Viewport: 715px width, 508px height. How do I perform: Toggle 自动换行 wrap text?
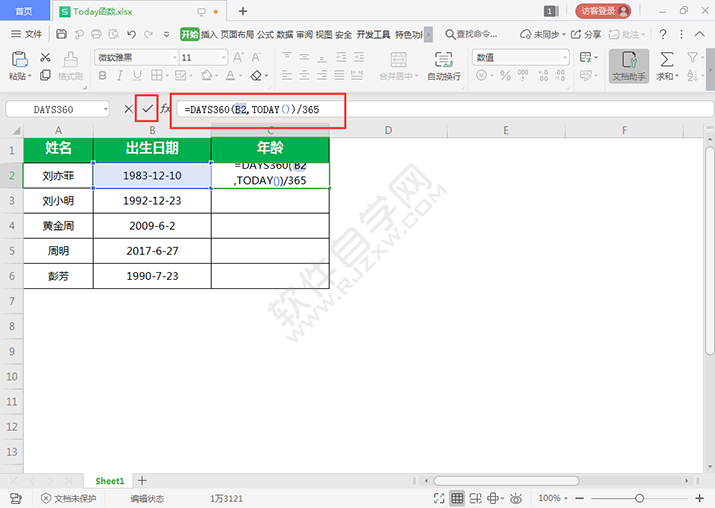[x=444, y=66]
